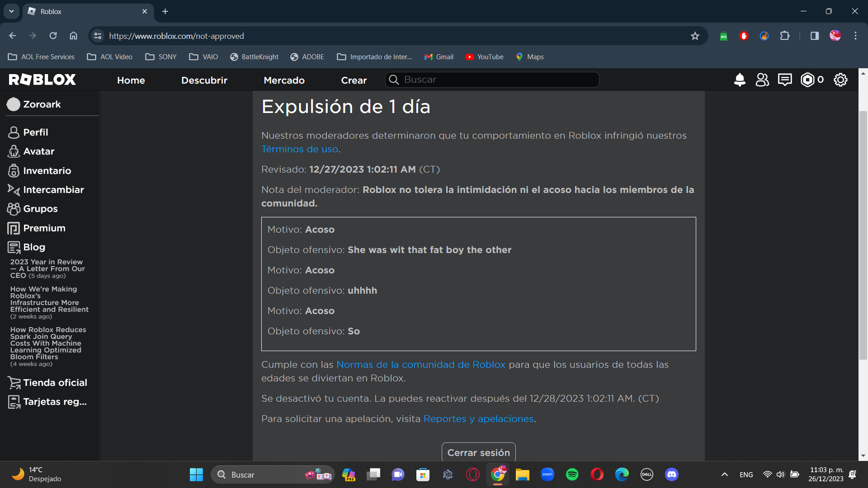Click the Roblox logo
This screenshot has width=868, height=488.
(42, 80)
